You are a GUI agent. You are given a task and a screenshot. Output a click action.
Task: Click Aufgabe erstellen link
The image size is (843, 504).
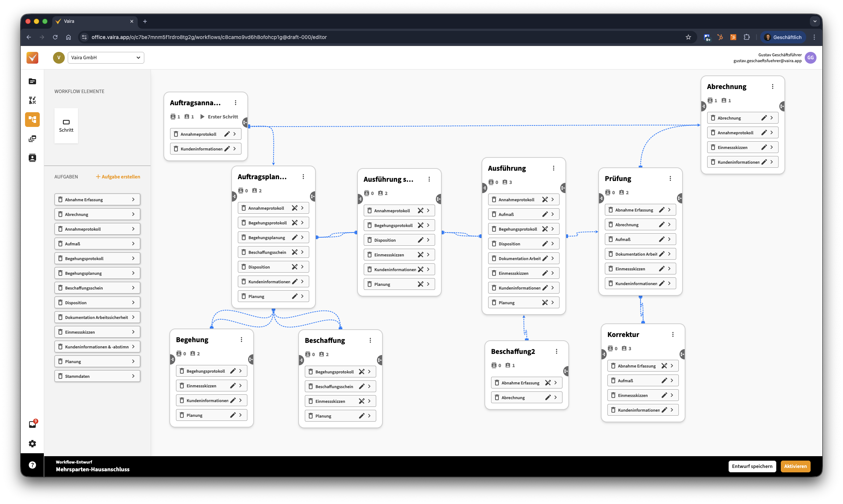click(118, 177)
